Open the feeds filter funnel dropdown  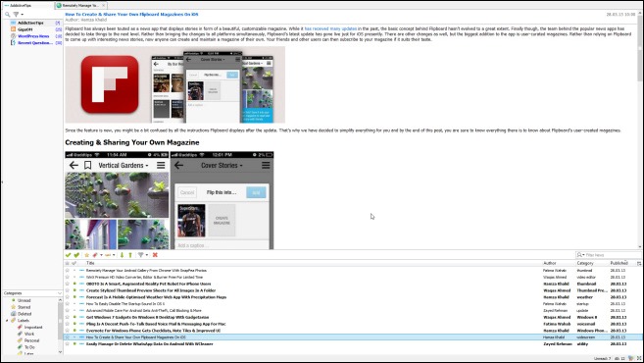(18, 15)
